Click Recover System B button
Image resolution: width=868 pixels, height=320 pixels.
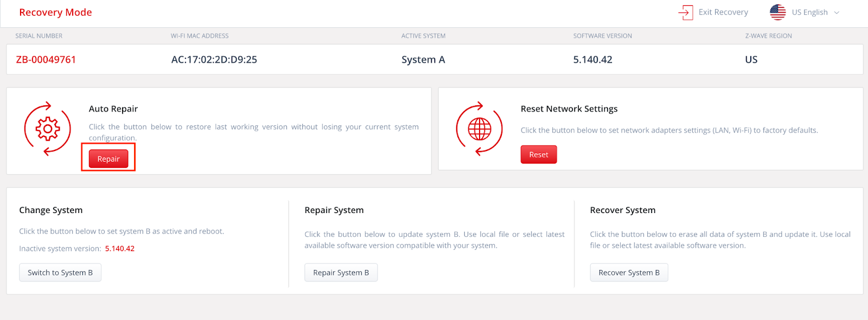tap(629, 273)
